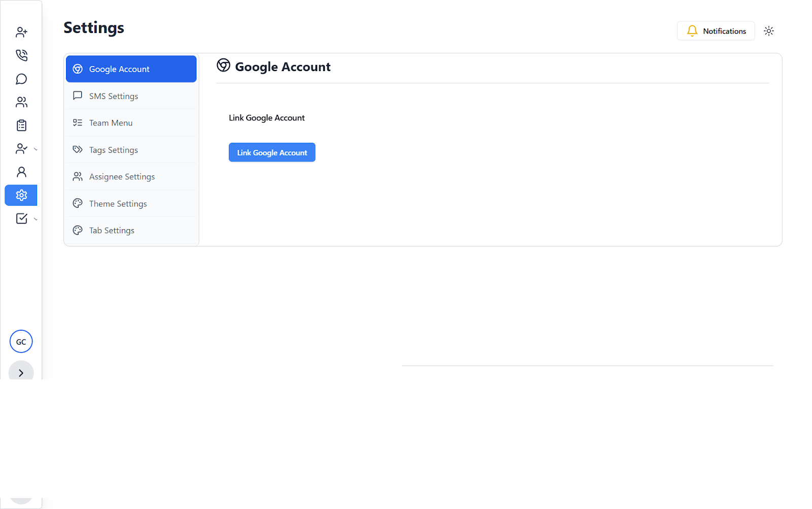This screenshot has height=509, width=812.
Task: Open the single user profile icon
Action: [21, 172]
